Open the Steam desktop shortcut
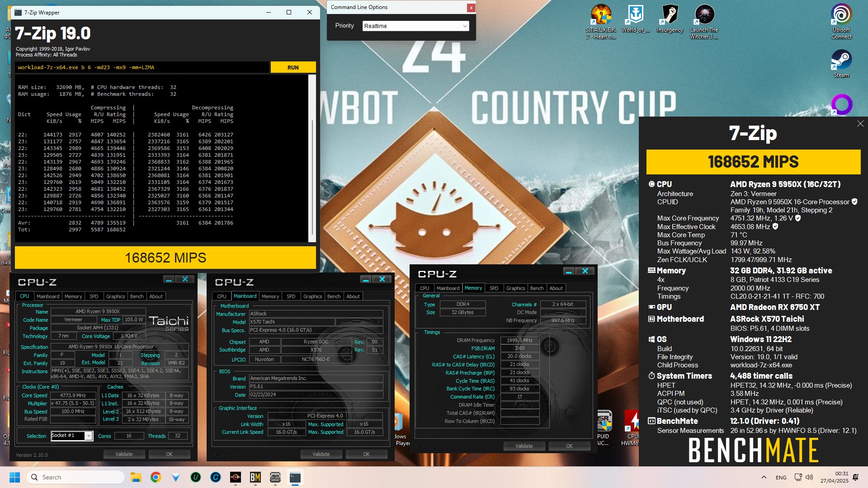The width and height of the screenshot is (868, 488). click(841, 63)
